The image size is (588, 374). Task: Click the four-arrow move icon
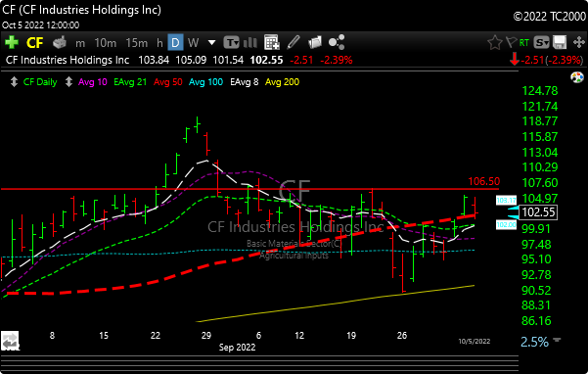pyautogui.click(x=579, y=42)
